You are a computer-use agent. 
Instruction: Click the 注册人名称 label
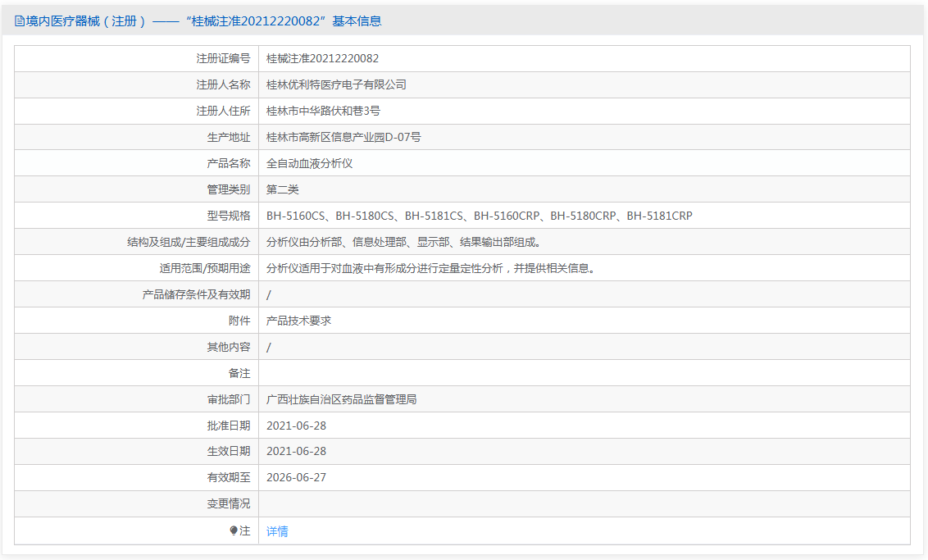(x=223, y=84)
